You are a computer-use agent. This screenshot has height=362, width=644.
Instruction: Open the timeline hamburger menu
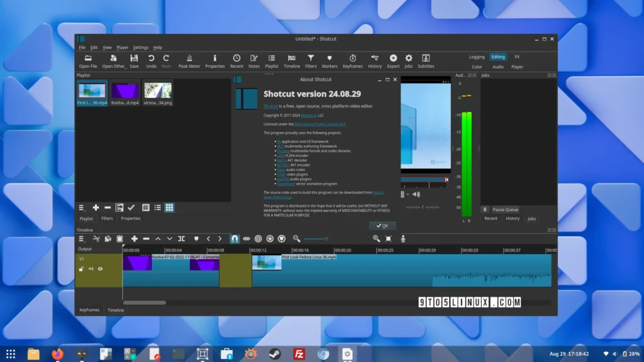[x=81, y=238]
